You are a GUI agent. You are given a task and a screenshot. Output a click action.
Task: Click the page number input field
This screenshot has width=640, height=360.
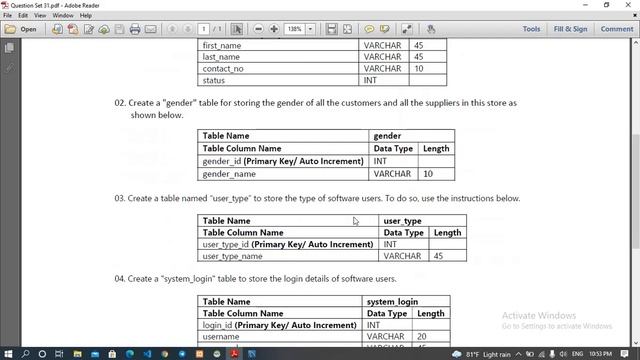(203, 29)
